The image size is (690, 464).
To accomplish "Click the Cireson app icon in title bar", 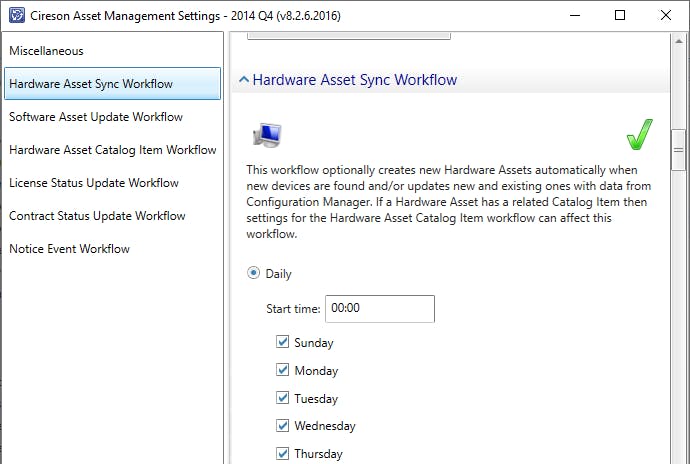I will [x=15, y=15].
